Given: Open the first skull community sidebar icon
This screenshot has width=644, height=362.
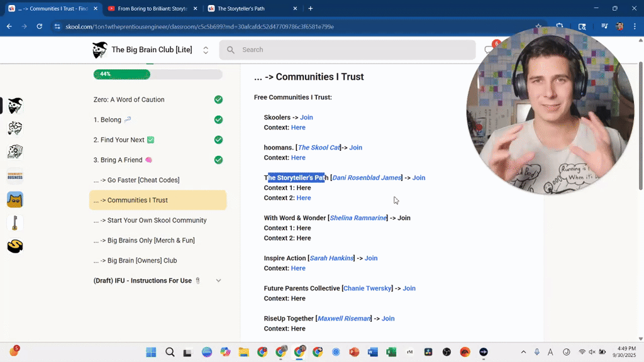Looking at the screenshot, I should point(15,106).
